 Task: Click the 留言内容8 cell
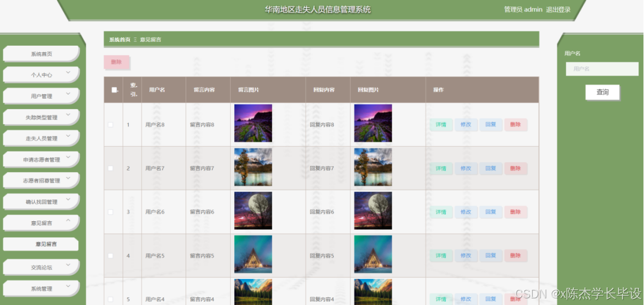[208, 125]
